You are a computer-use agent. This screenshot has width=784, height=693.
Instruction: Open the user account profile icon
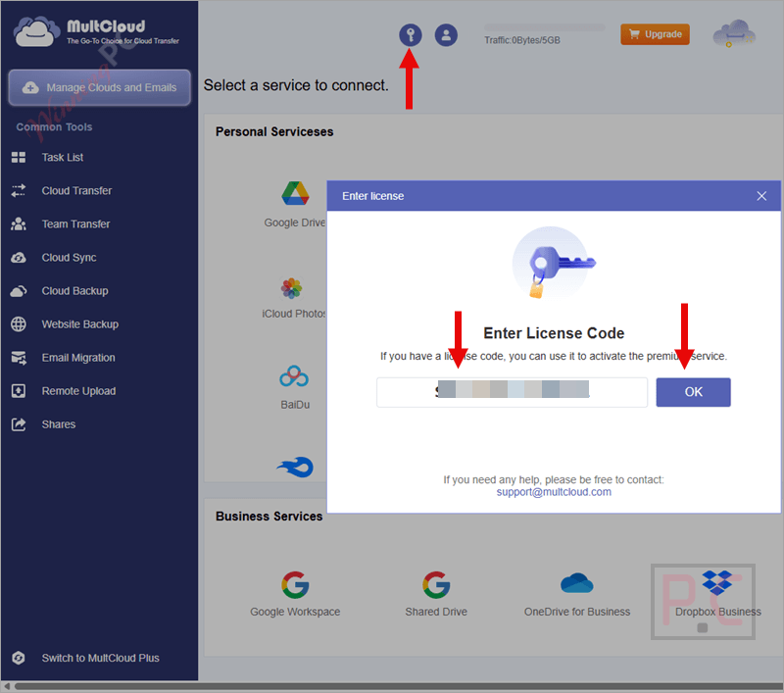[x=446, y=35]
